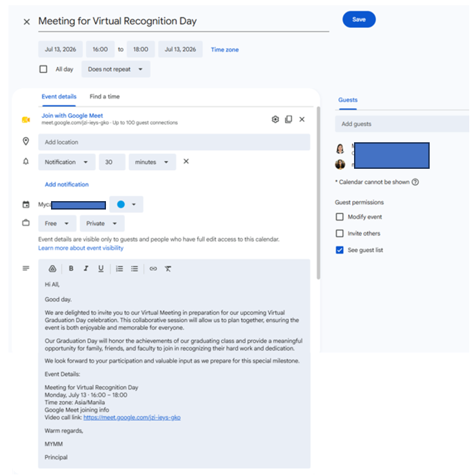Viewport: 471px width, 476px height.
Task: Click the calendar icon beside the calendar name
Action: click(26, 204)
